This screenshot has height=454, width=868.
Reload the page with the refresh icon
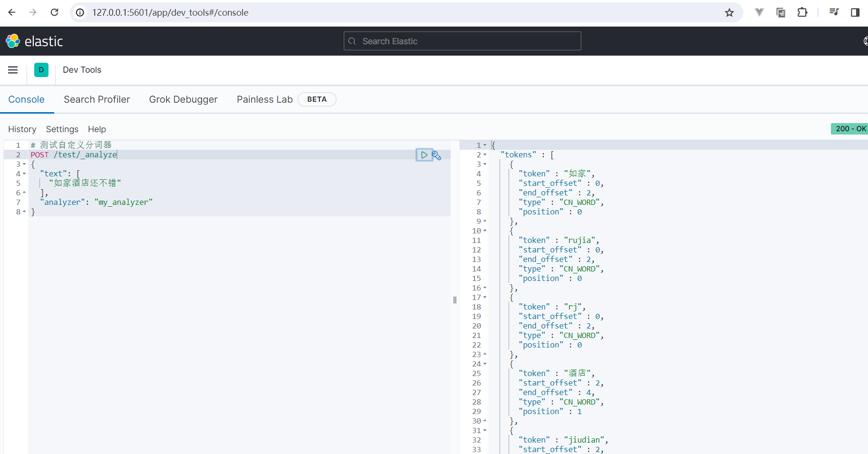[55, 12]
